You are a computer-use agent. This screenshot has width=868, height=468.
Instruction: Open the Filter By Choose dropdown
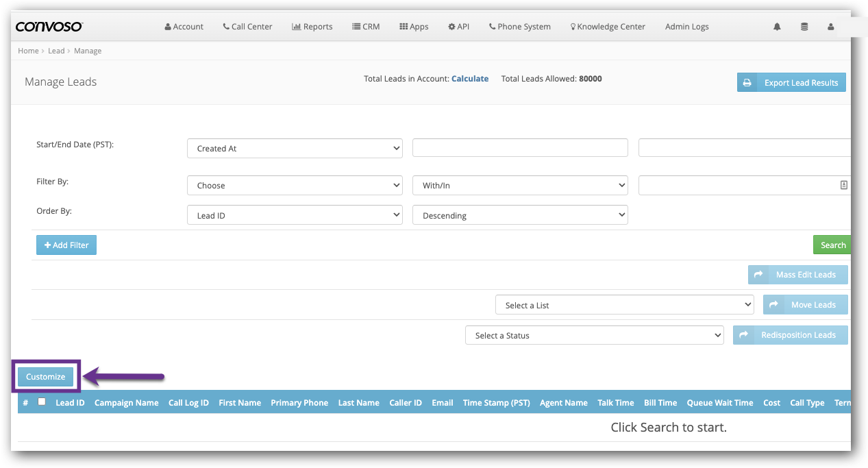tap(295, 185)
